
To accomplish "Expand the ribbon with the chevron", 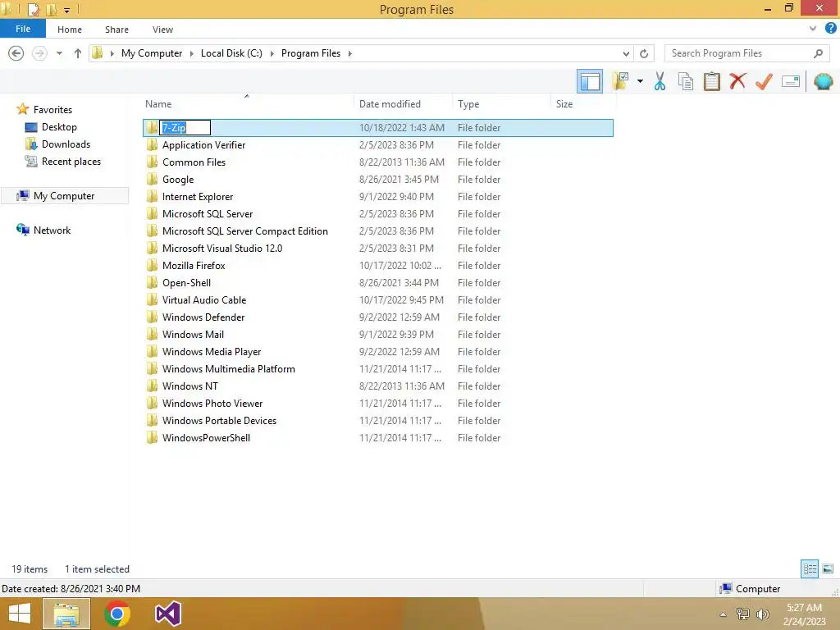I will click(813, 29).
